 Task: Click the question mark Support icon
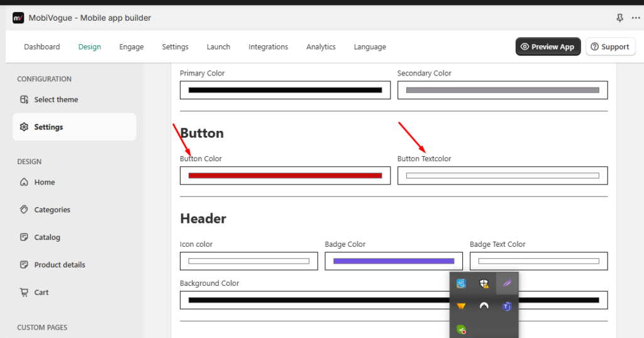(594, 47)
